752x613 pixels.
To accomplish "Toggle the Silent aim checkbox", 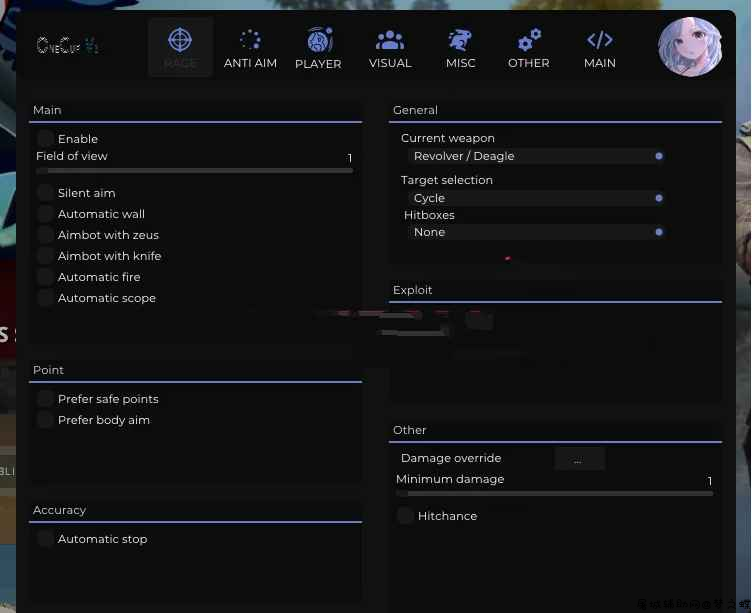I will 46,193.
